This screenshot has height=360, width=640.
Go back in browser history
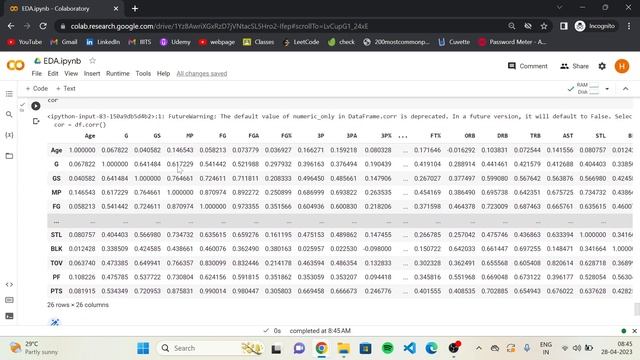tap(11, 26)
